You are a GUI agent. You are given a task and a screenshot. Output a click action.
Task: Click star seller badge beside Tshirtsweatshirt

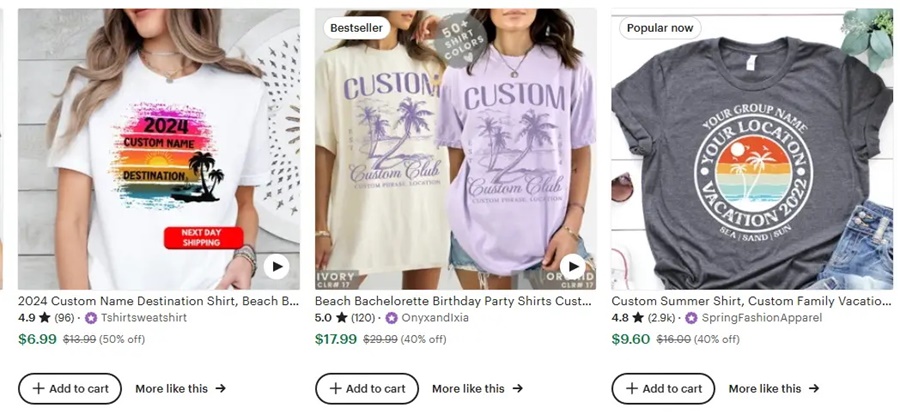(91, 318)
